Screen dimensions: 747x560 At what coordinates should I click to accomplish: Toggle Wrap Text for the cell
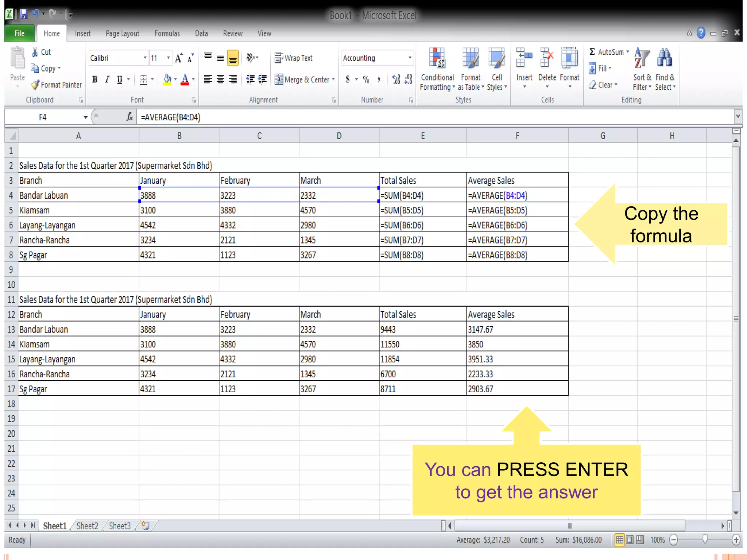pos(294,58)
